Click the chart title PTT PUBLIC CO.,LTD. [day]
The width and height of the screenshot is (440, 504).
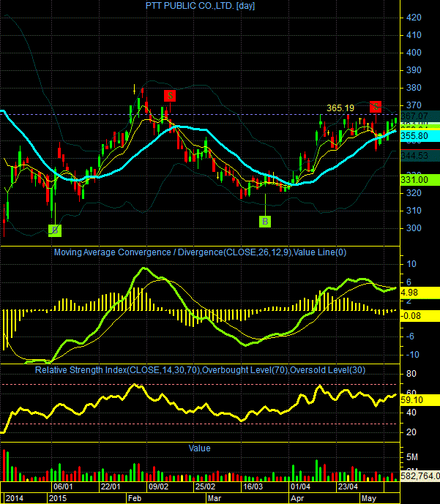pos(200,6)
